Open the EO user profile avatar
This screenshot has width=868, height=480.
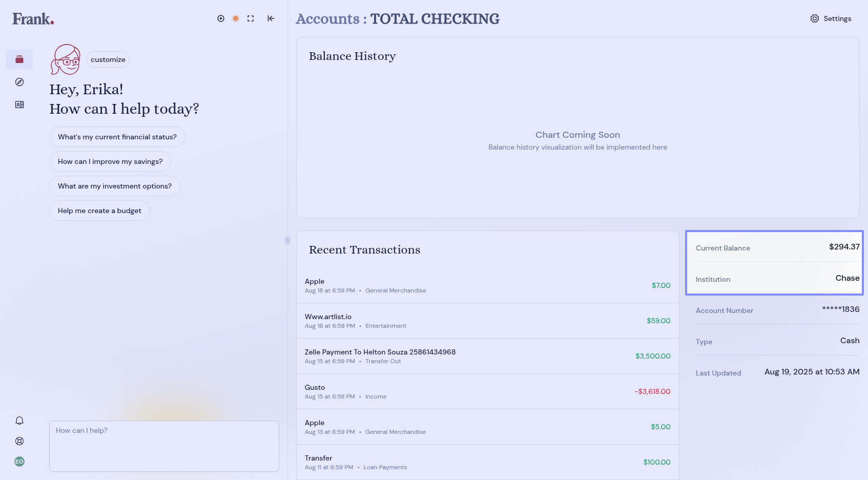tap(19, 462)
